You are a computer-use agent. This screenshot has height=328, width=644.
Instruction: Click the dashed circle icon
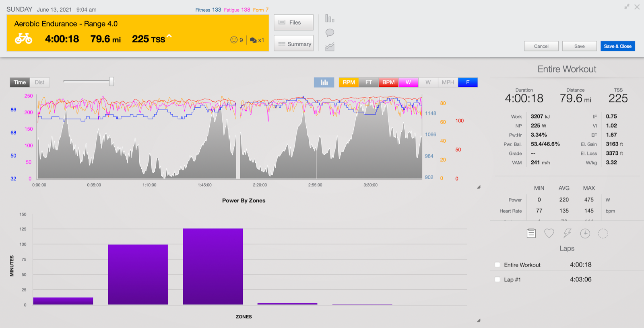point(603,233)
